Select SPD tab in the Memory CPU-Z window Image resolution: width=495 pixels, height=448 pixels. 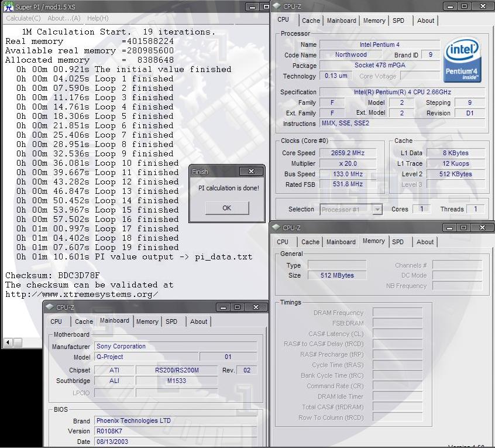tap(398, 242)
